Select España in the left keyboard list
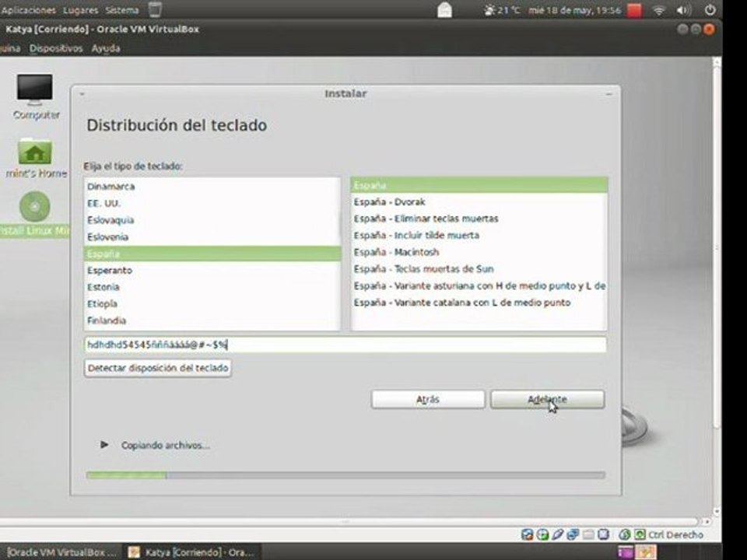The height and width of the screenshot is (560, 747). coord(212,254)
